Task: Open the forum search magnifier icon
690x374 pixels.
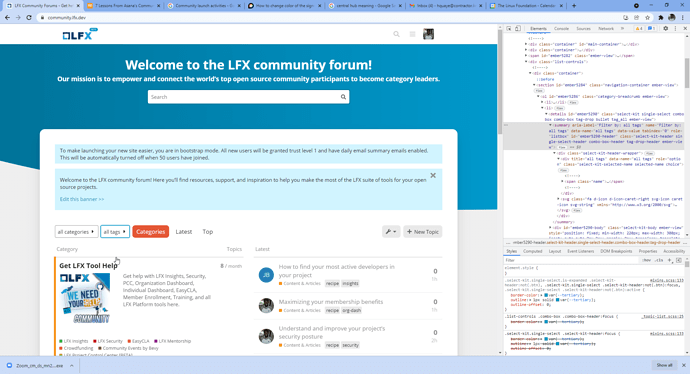Action: pos(396,34)
